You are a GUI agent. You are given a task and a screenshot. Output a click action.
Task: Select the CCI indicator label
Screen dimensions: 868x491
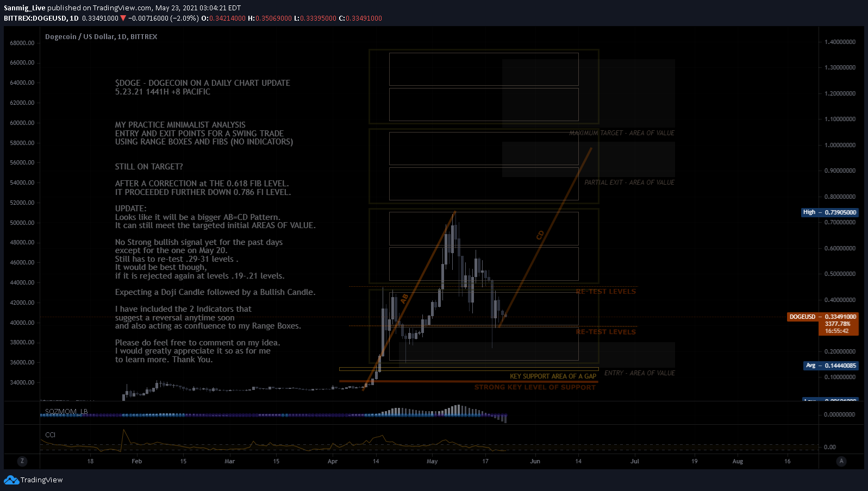coord(50,435)
